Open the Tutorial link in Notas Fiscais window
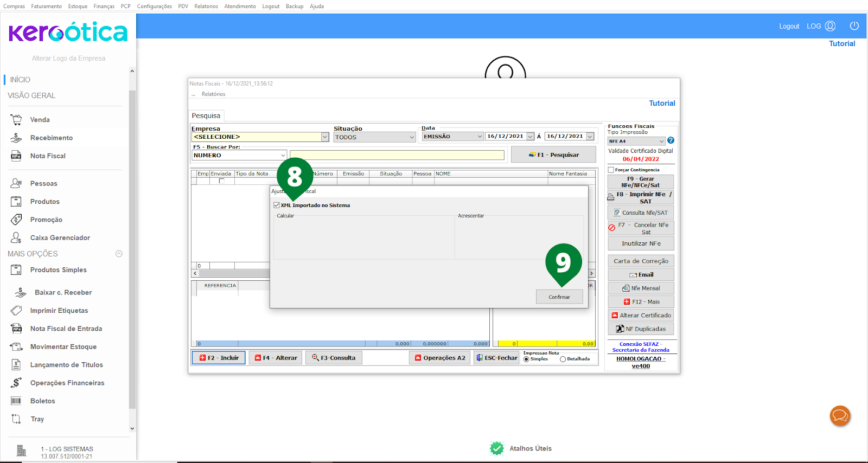868x463 pixels. (662, 103)
